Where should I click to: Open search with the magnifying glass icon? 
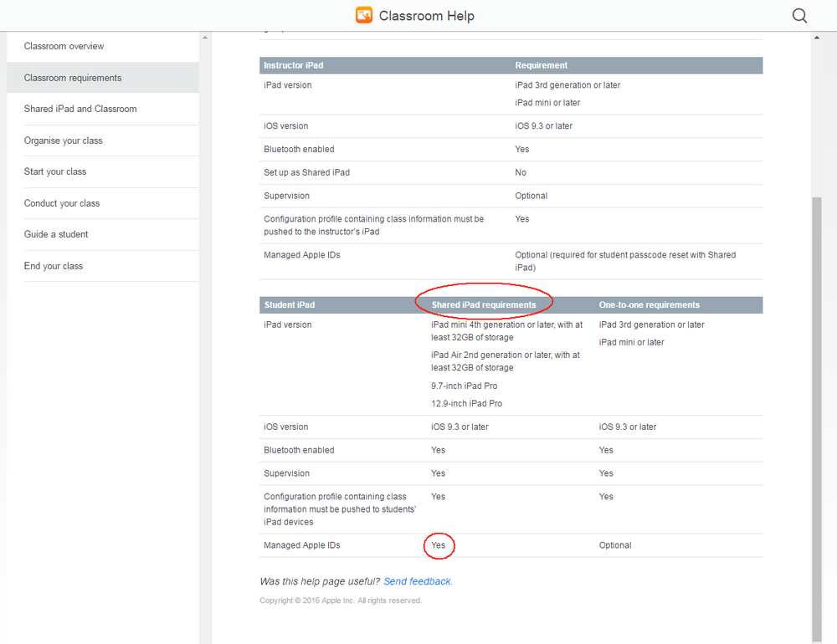799,16
